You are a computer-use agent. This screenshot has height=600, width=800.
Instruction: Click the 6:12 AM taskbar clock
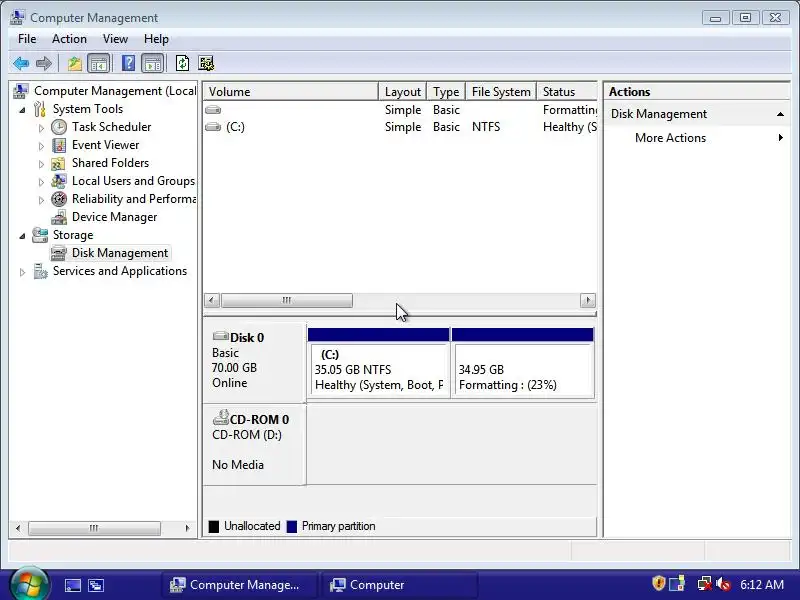click(x=762, y=585)
